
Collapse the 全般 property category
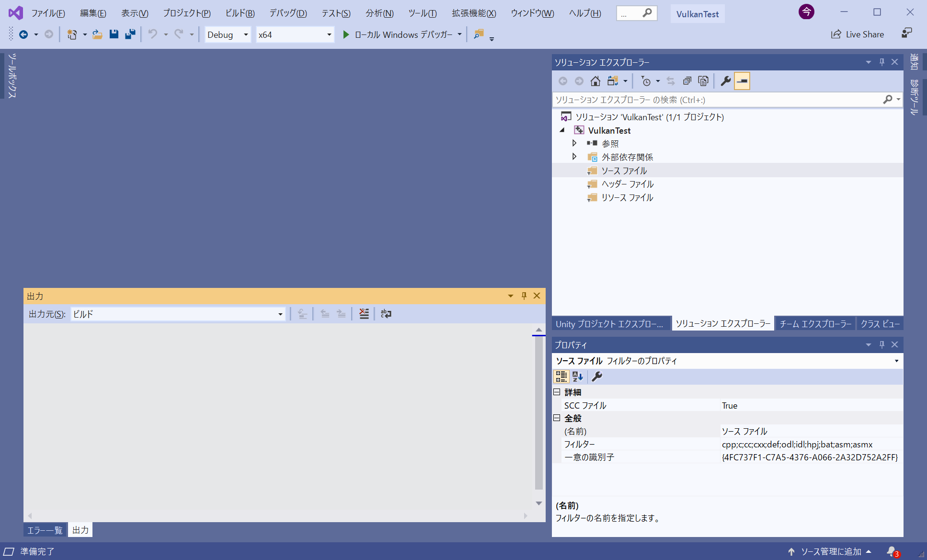(557, 418)
